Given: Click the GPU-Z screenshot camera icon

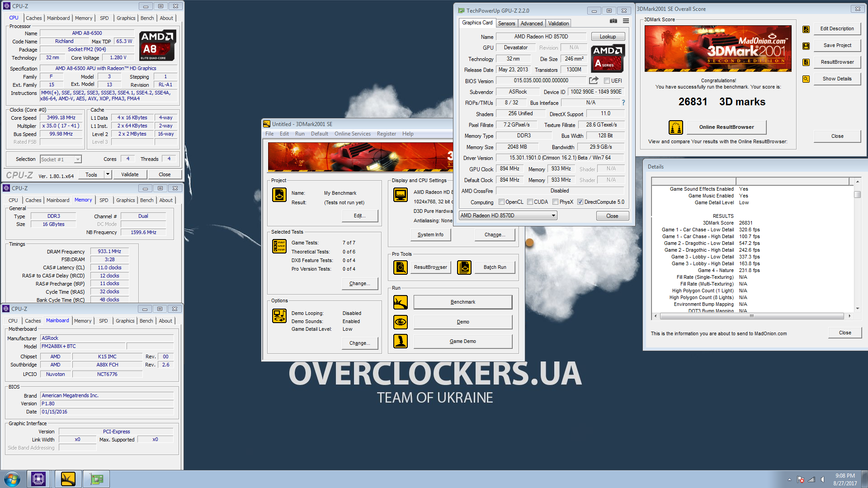Looking at the screenshot, I should click(613, 21).
